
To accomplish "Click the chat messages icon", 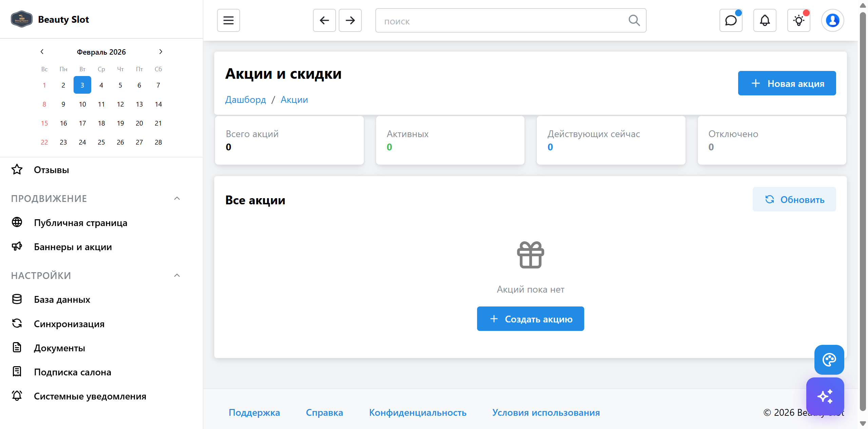I will pyautogui.click(x=731, y=20).
